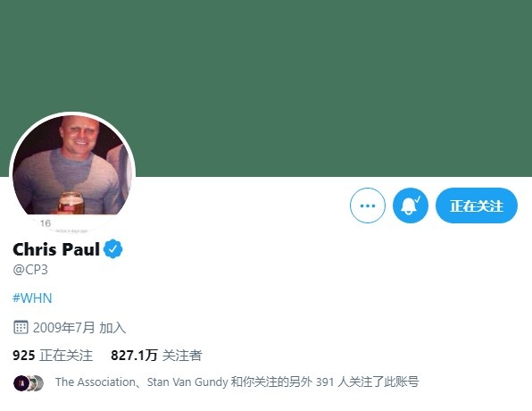Open Chris Paul's profile picture
Screen dimensions: 532x411
[72, 174]
